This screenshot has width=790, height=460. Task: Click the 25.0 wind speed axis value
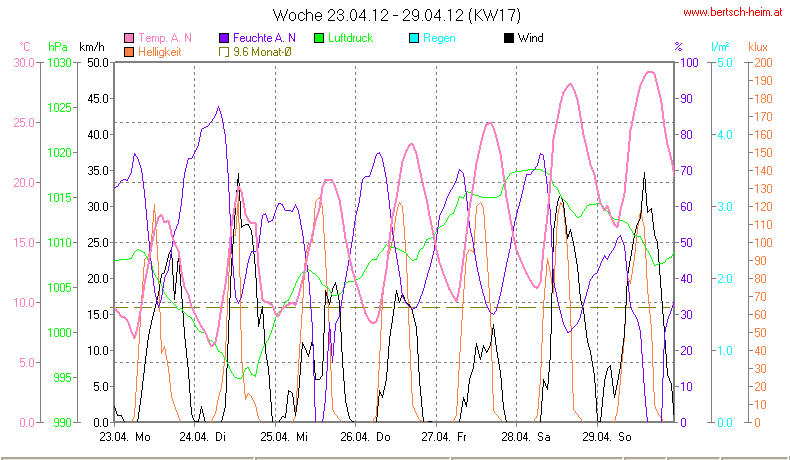(x=98, y=242)
